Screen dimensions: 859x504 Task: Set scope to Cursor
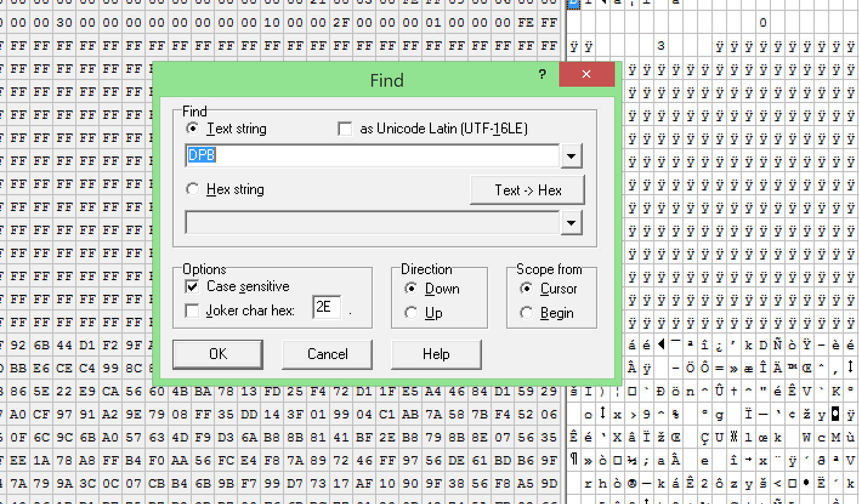coord(526,289)
